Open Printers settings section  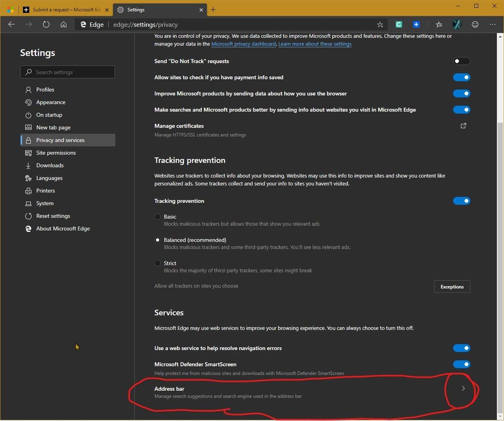[68, 191]
